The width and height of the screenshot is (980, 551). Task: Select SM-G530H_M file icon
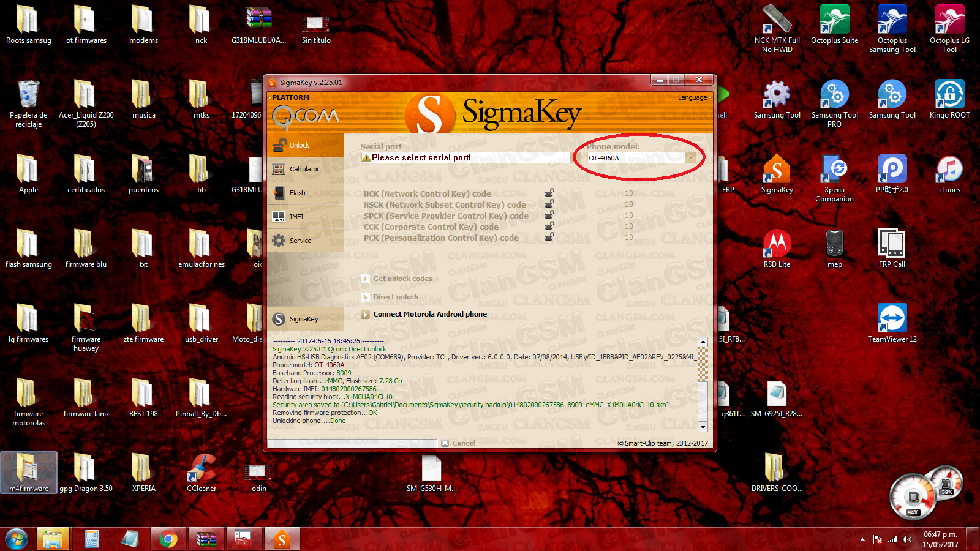pos(431,473)
